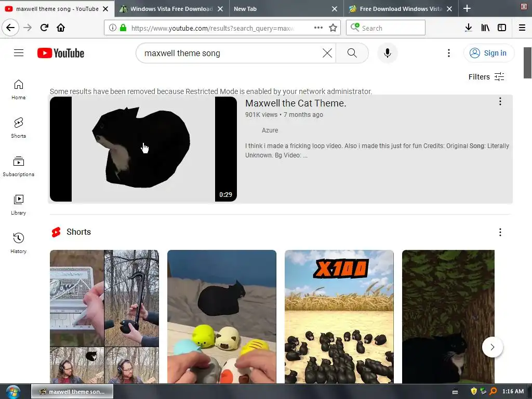Go back with the browser back arrow
Screen dimensions: 532x399
point(10,28)
